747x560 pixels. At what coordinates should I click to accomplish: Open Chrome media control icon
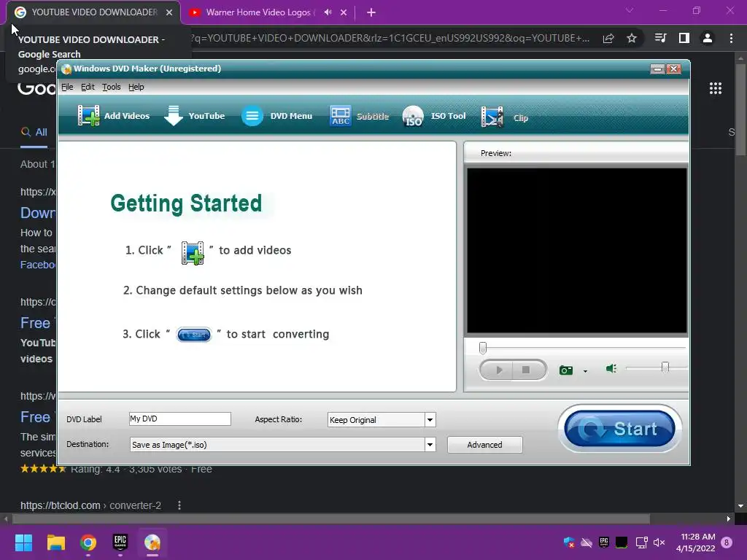tap(660, 38)
